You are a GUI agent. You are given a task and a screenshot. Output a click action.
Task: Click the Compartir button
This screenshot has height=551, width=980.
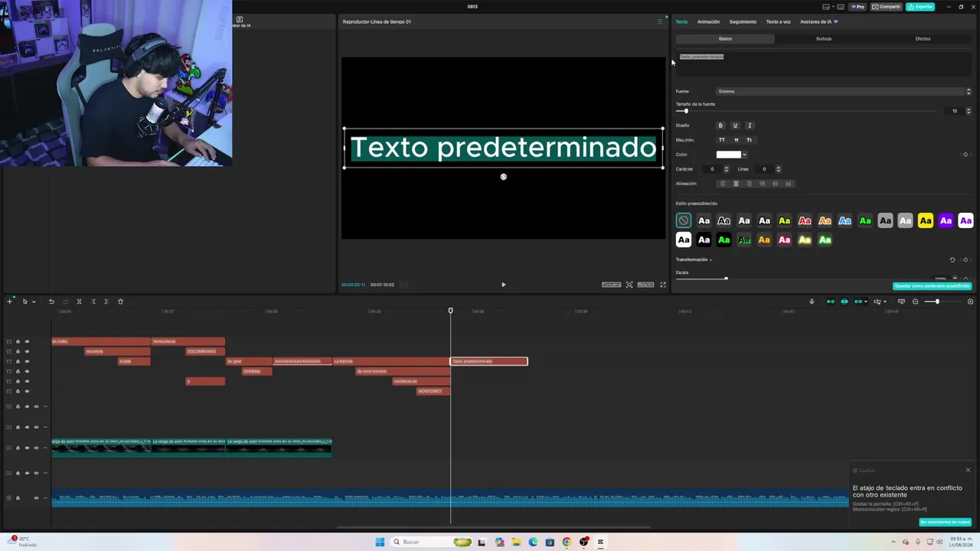887,7
